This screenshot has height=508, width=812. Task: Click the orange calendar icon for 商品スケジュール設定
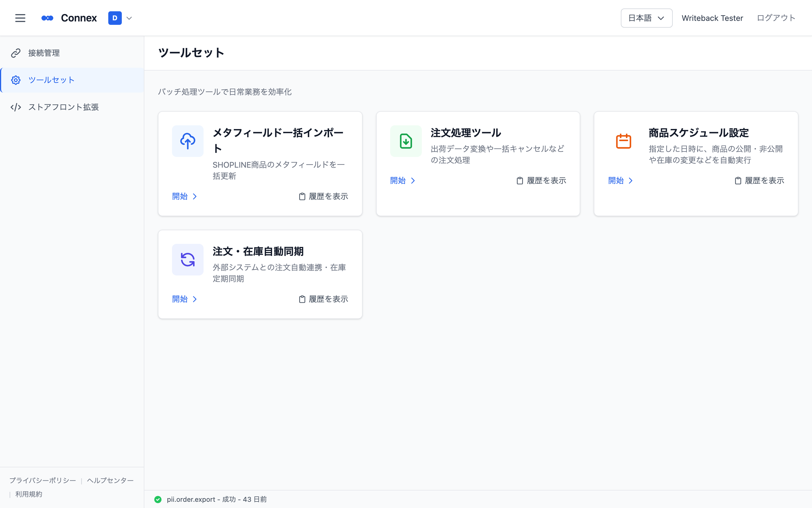coord(623,141)
